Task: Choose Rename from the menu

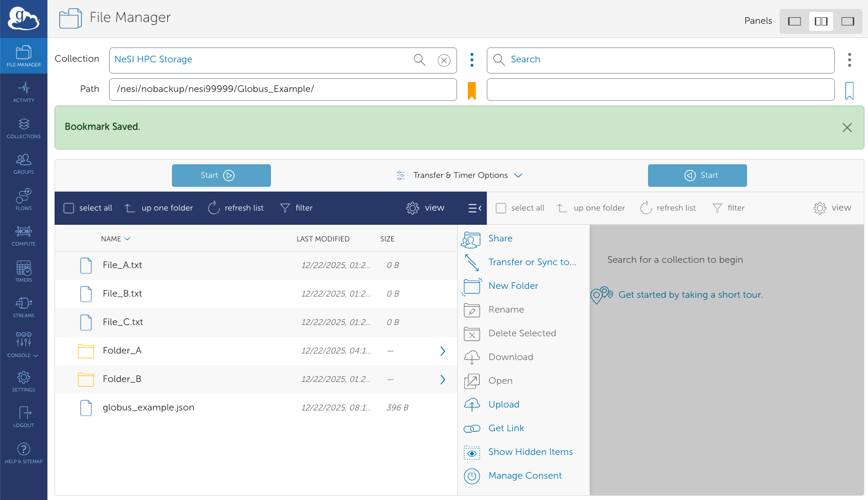Action: [x=505, y=309]
